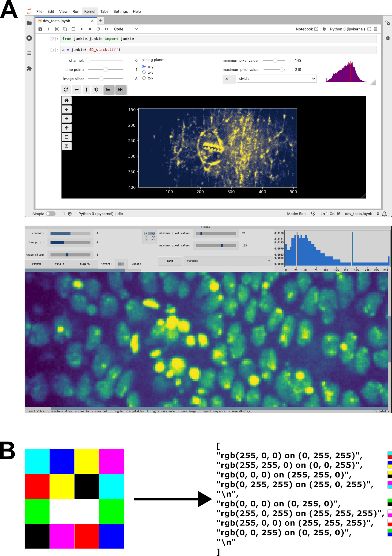Click the matplotlib pan/move tool icon
Image resolution: width=392 pixels, height=556 pixels.
point(67,128)
